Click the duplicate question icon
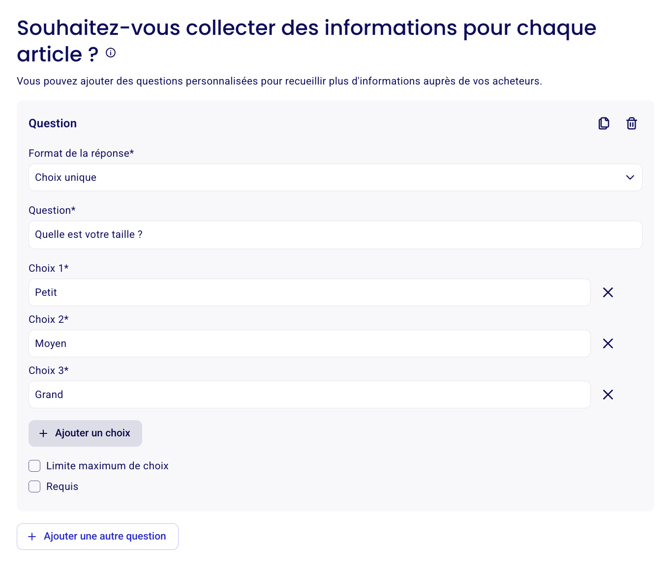 (603, 124)
